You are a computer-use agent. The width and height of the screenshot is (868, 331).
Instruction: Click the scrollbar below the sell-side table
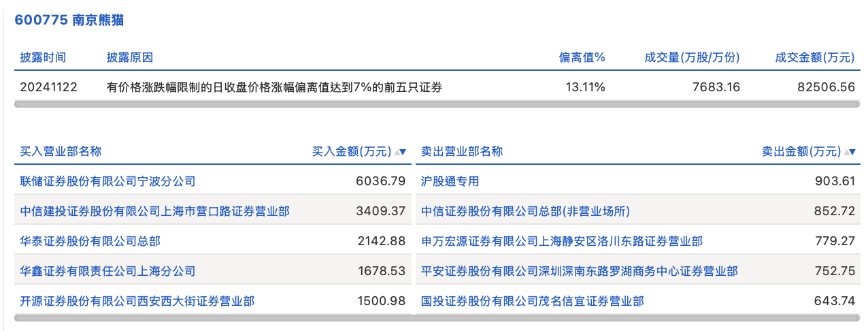[x=638, y=317]
